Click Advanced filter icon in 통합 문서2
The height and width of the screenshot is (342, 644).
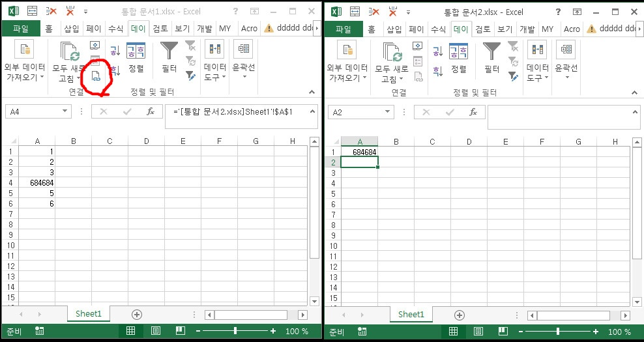tap(513, 76)
